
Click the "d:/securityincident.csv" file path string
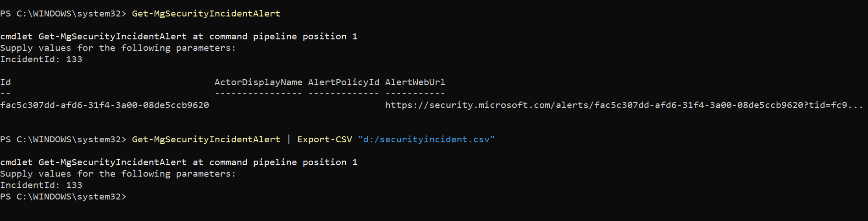426,140
